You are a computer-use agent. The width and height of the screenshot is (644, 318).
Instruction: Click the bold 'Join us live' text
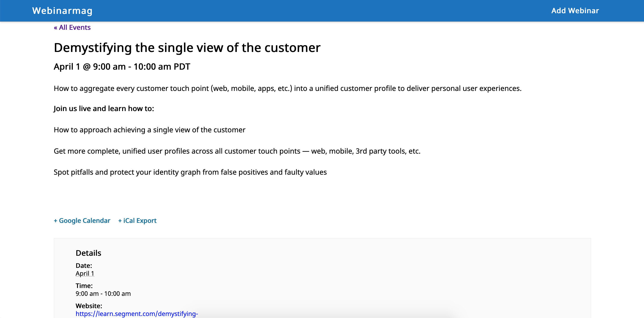pyautogui.click(x=104, y=108)
